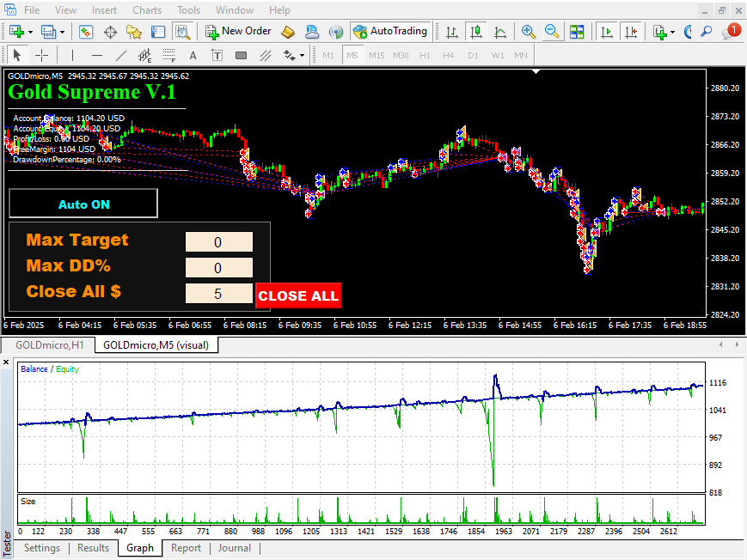Switch to the GOLDmicro,H1 chart tab
This screenshot has height=560, width=747.
coord(50,344)
